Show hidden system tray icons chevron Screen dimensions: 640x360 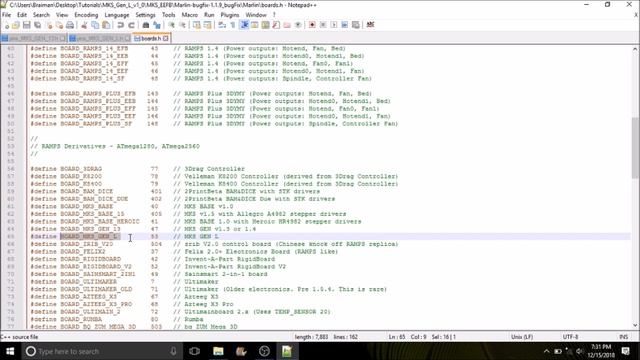[547, 351]
